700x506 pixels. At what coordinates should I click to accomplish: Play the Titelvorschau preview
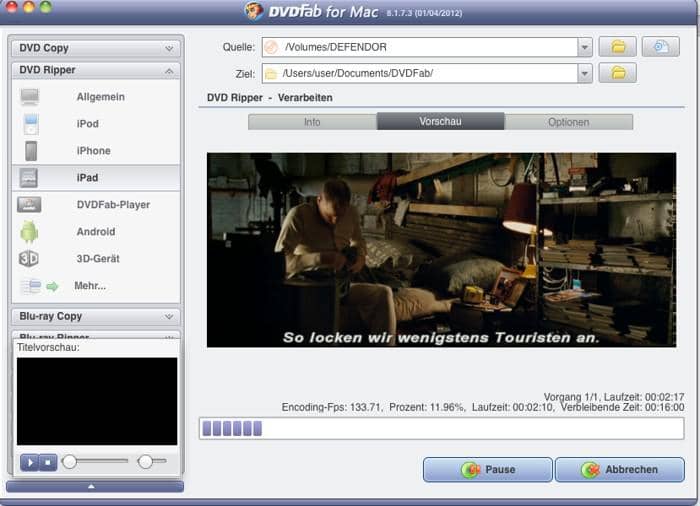coord(29,462)
